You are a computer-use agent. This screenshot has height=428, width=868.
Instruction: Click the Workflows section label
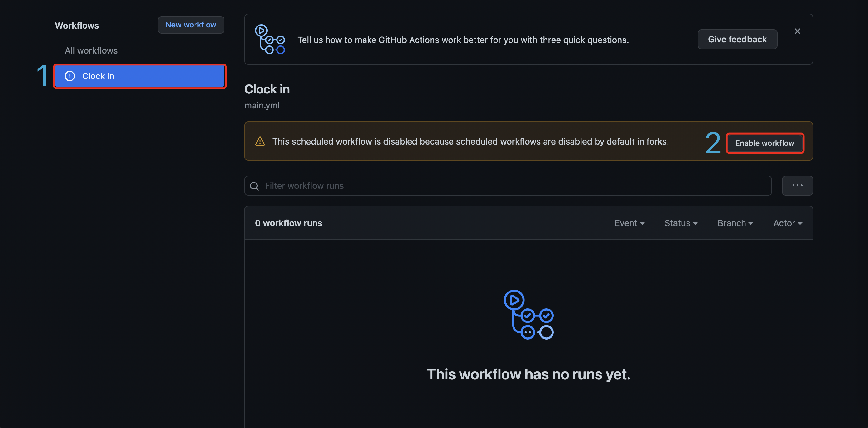(78, 24)
